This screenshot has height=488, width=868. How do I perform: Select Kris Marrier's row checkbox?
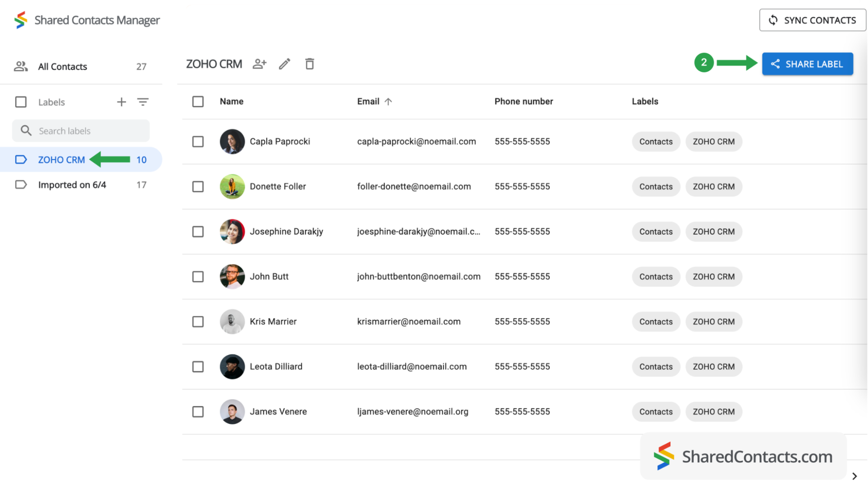(198, 321)
